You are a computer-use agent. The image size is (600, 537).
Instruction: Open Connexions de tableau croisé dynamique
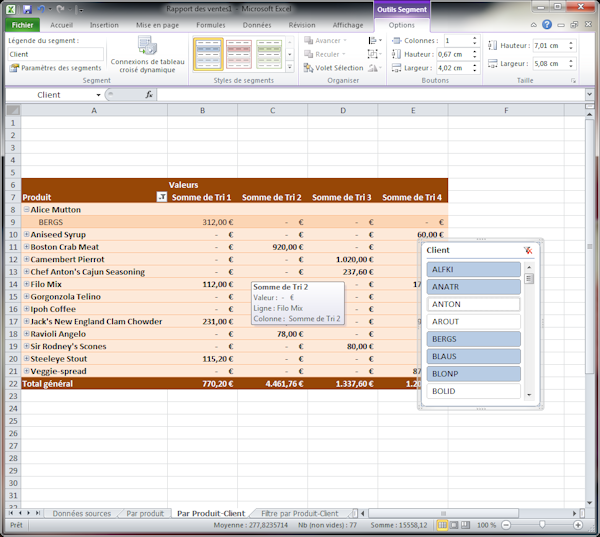pyautogui.click(x=147, y=55)
